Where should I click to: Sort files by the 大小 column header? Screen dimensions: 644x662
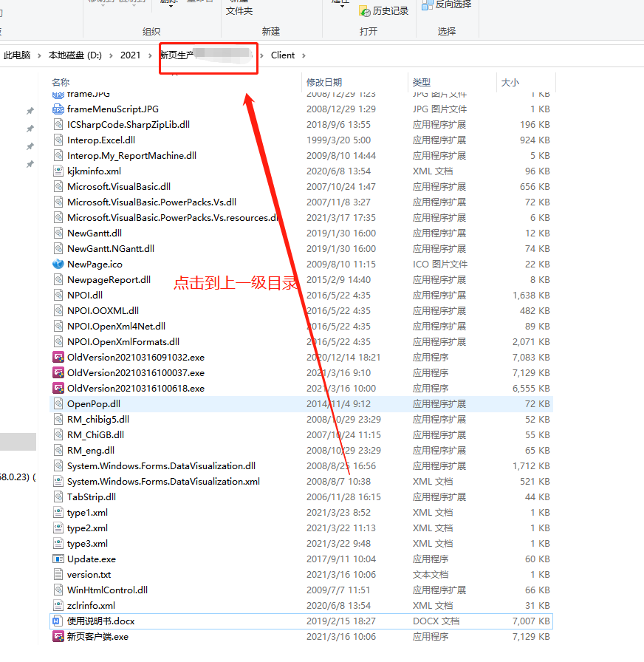(x=510, y=82)
